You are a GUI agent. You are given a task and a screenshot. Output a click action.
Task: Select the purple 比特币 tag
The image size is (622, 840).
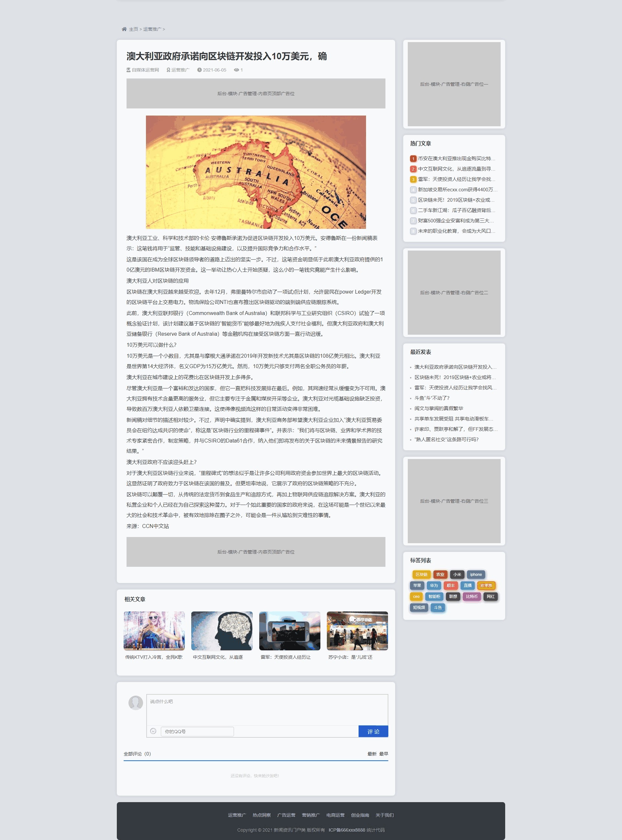[x=472, y=596]
